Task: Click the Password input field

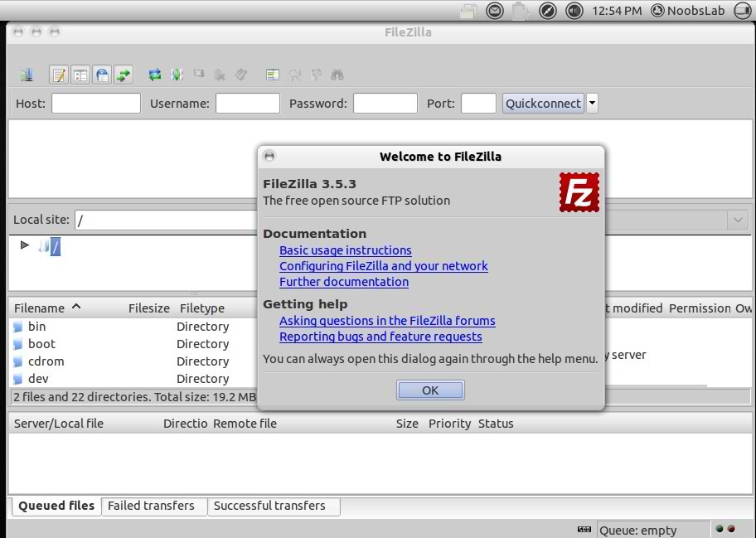Action: (385, 103)
